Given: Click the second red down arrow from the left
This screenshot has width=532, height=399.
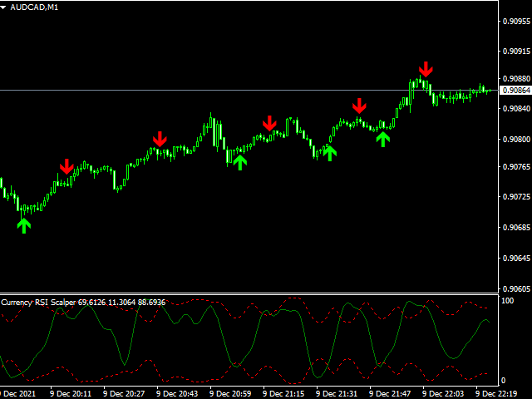Looking at the screenshot, I should (x=160, y=139).
